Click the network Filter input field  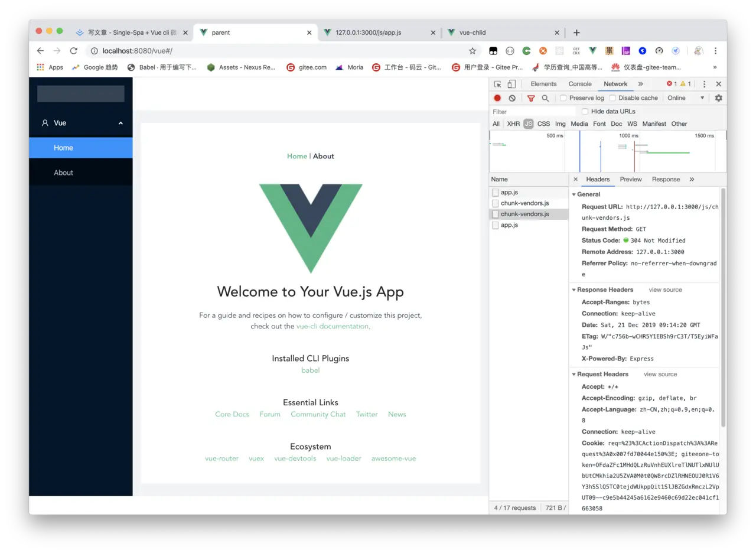point(533,112)
